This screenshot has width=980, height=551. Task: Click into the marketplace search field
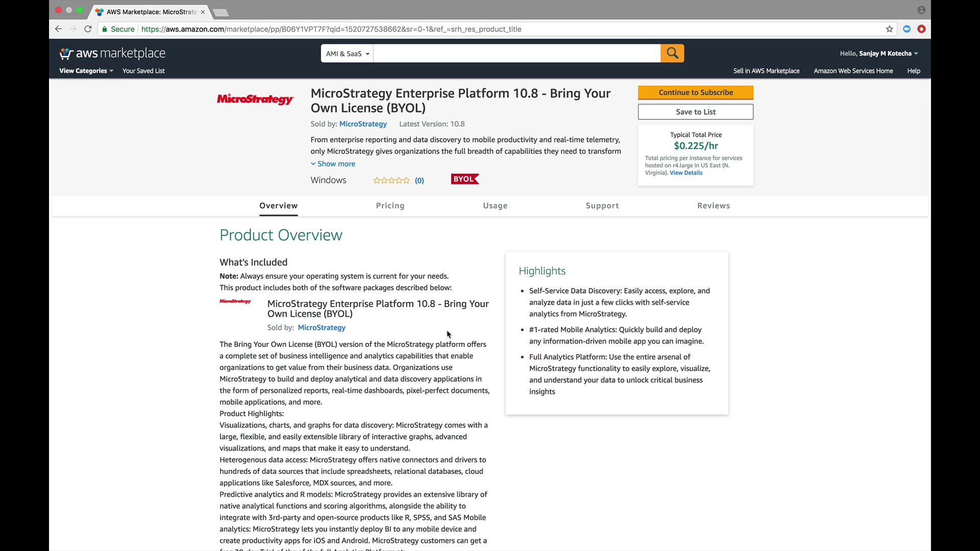516,54
